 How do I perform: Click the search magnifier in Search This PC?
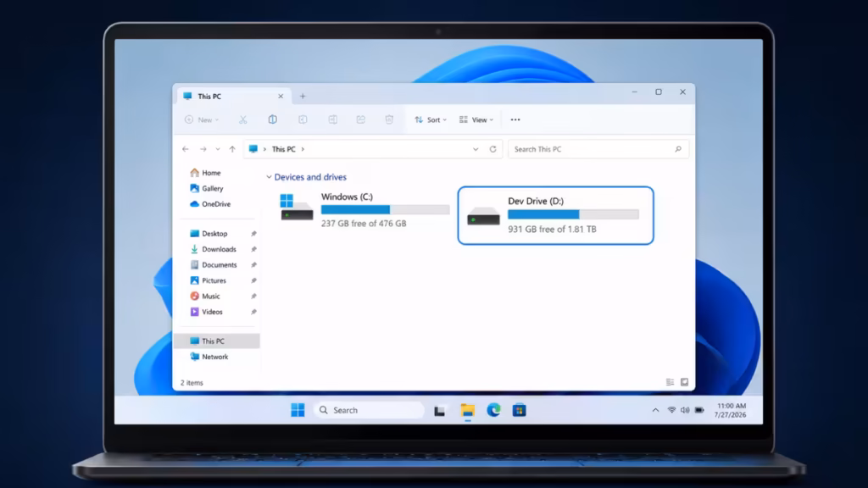[678, 149]
